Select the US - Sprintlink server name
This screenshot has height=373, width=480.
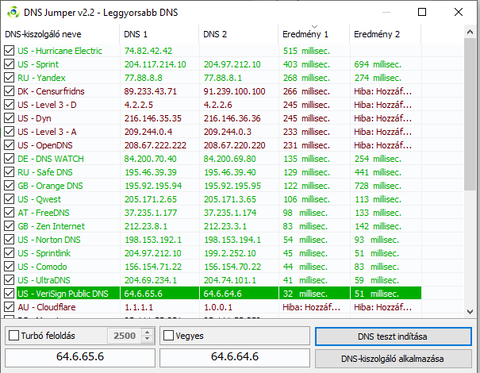click(x=44, y=253)
